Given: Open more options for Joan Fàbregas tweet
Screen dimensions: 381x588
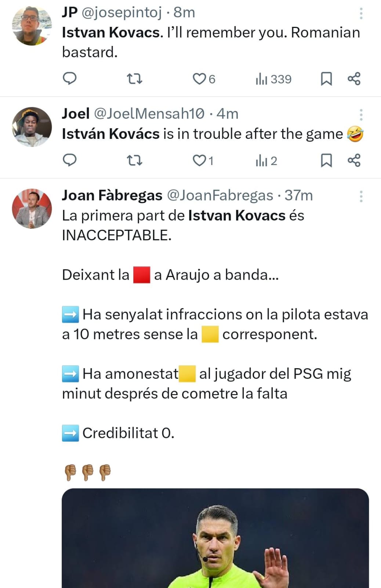Looking at the screenshot, I should click(361, 196).
